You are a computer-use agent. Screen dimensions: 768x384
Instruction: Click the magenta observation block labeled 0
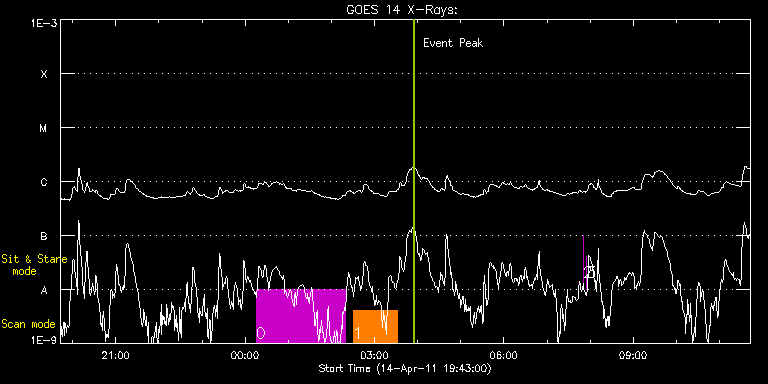[x=301, y=316]
